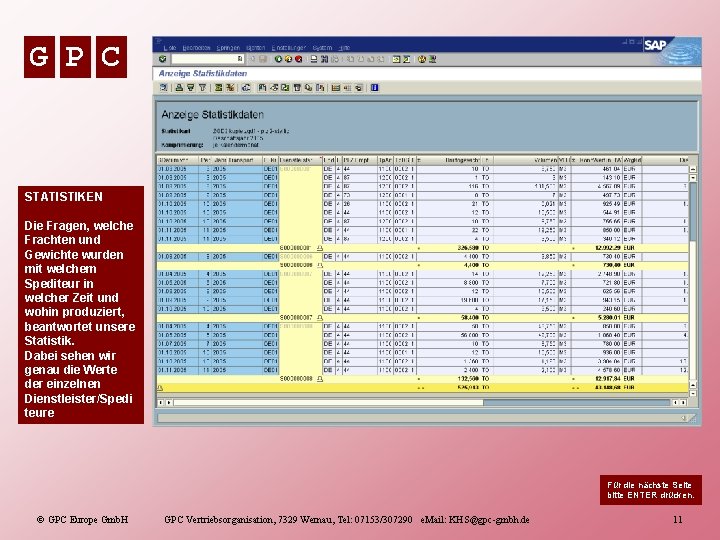Click the Details magnifier icon in list toolbar
This screenshot has width=720, height=540.
pos(163,88)
